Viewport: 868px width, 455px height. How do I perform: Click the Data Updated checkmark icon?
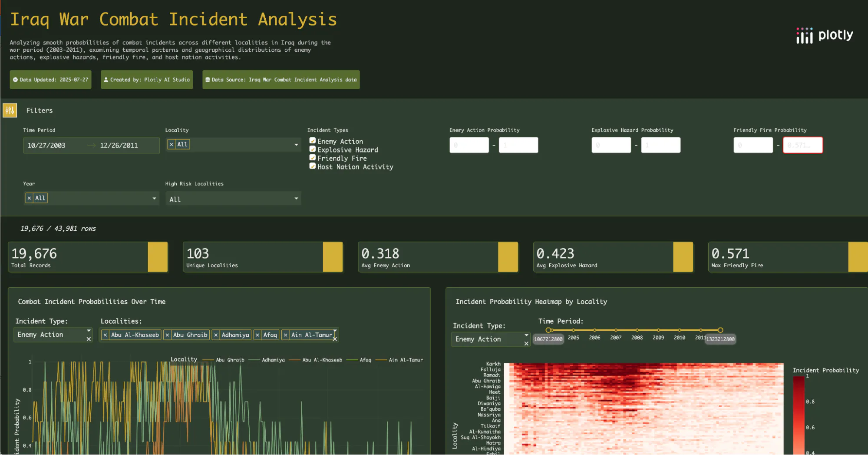click(x=15, y=80)
